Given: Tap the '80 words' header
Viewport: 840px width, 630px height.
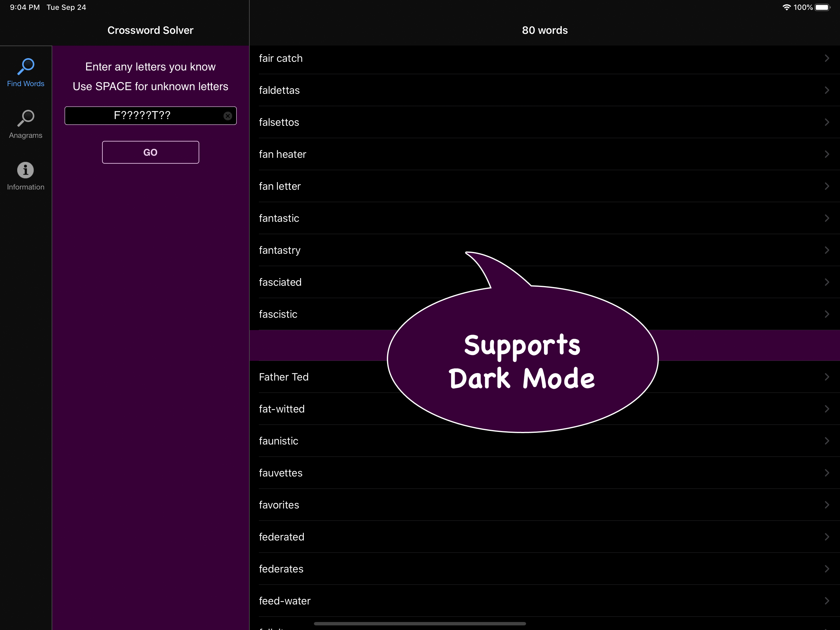Looking at the screenshot, I should (x=545, y=30).
